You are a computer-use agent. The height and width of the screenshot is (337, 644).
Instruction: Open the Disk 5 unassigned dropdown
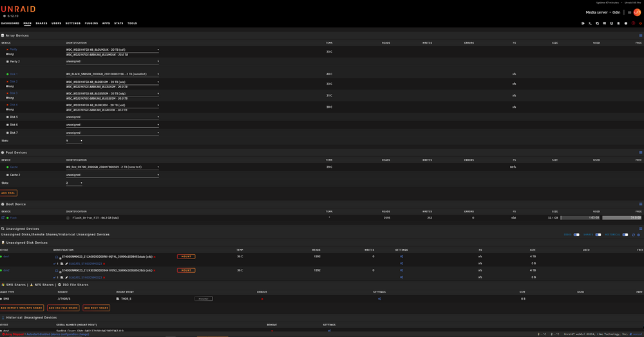113,117
